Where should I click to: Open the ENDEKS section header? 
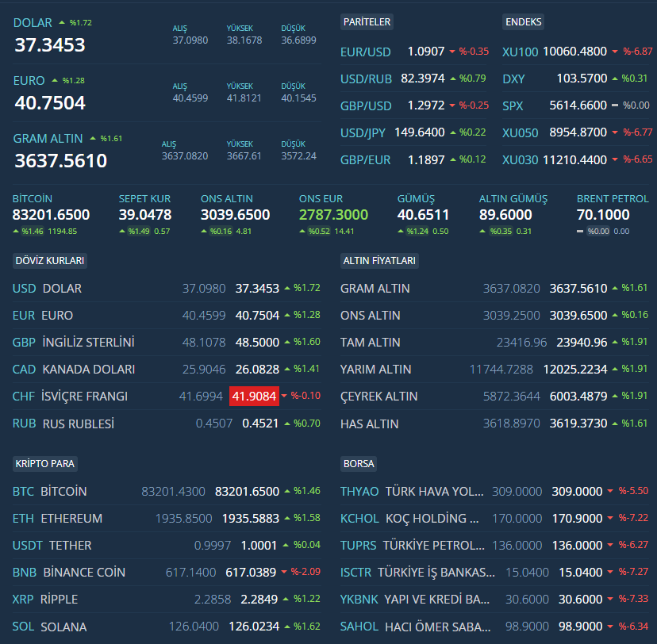524,22
